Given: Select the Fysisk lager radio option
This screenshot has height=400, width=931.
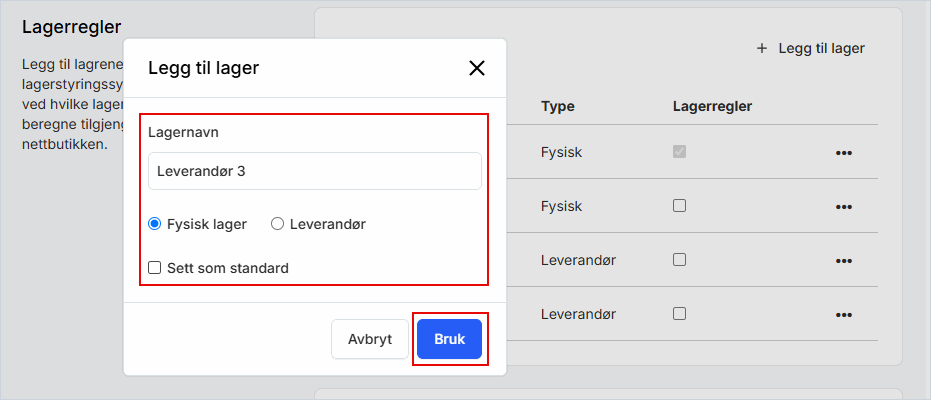Looking at the screenshot, I should (155, 224).
